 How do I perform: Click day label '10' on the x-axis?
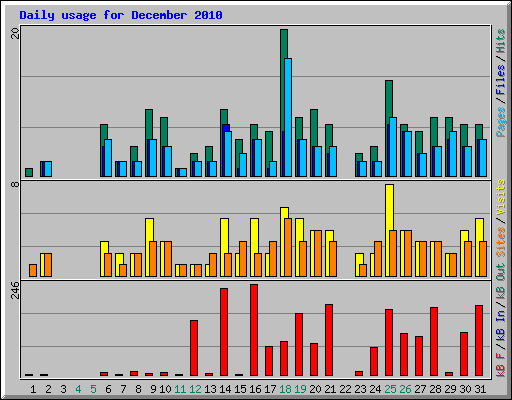pos(165,389)
